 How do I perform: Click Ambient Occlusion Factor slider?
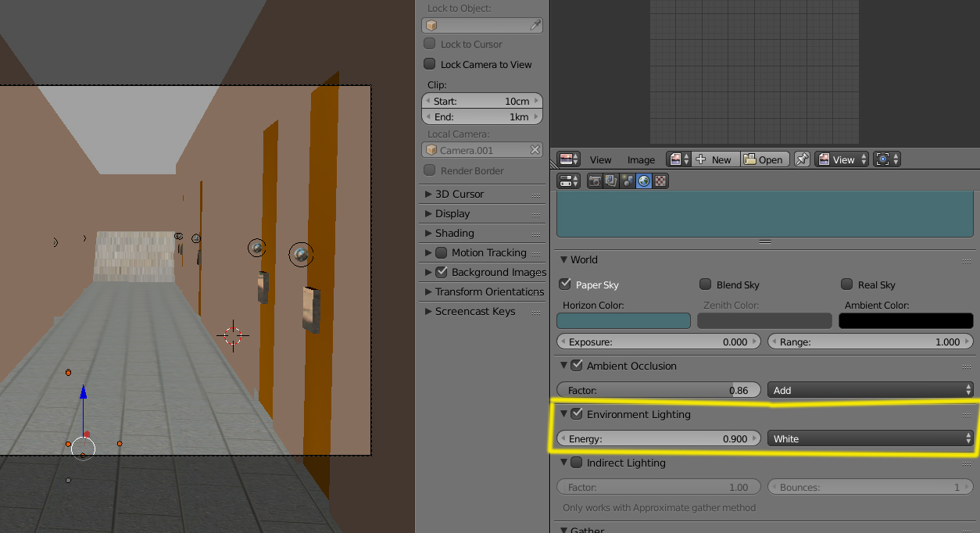pyautogui.click(x=659, y=390)
